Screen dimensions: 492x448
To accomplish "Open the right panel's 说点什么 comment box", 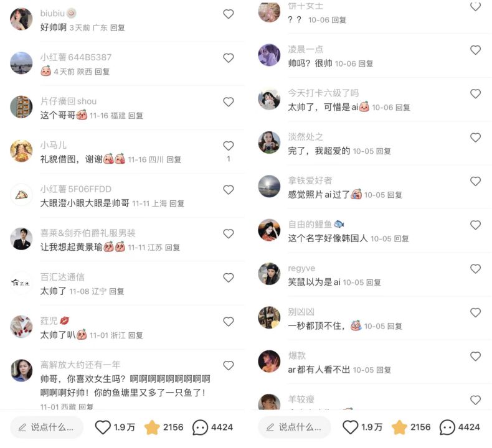I will click(295, 427).
